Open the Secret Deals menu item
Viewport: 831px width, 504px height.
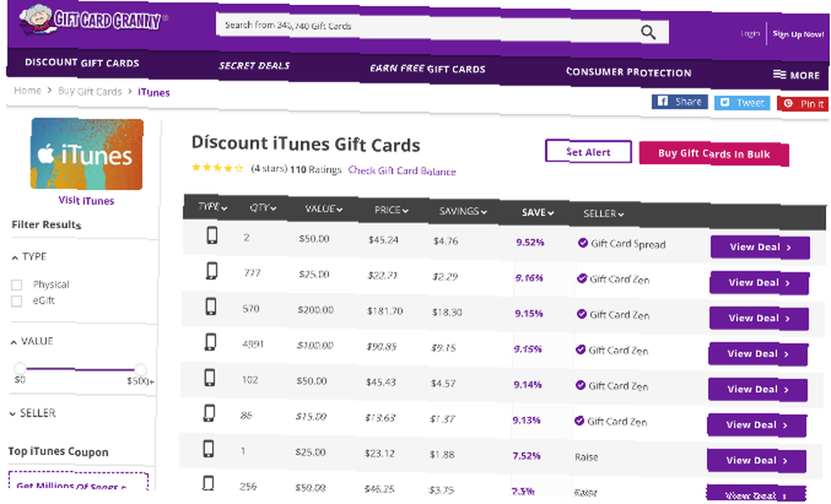click(254, 66)
